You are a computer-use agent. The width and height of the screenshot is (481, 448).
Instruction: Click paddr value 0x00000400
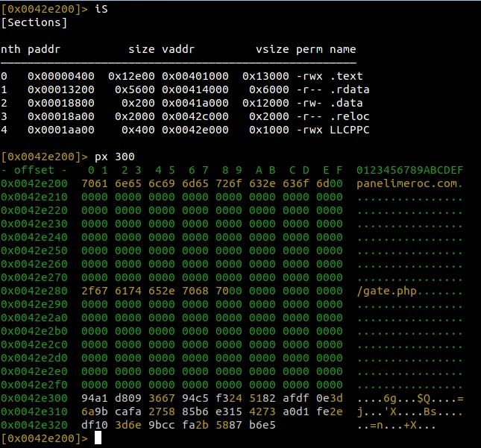(61, 76)
